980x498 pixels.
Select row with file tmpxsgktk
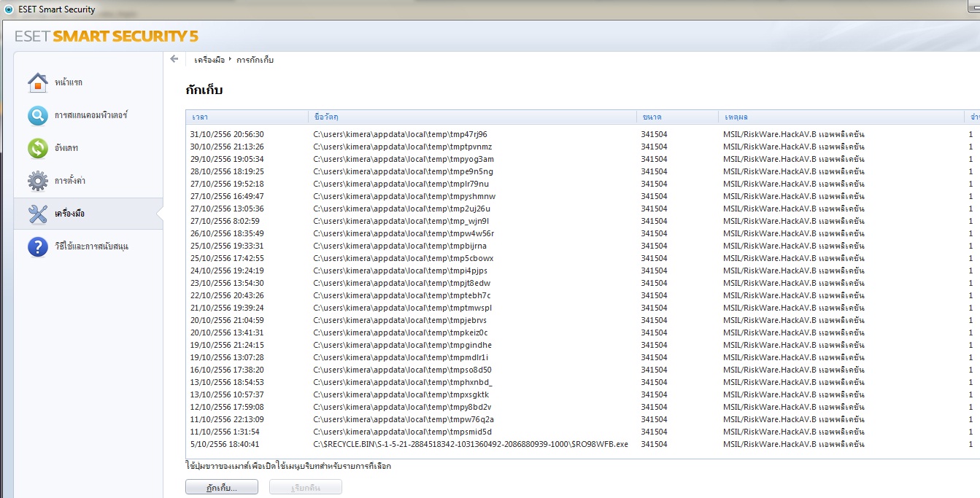(x=582, y=394)
